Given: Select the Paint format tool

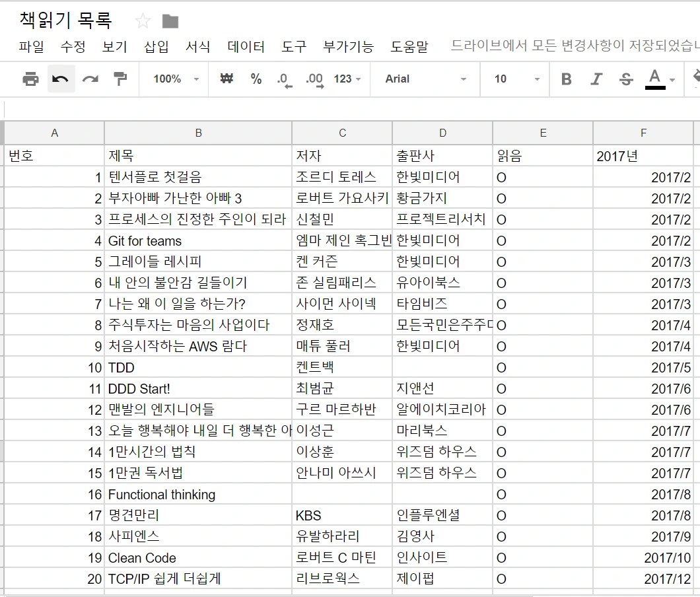Looking at the screenshot, I should tap(120, 79).
